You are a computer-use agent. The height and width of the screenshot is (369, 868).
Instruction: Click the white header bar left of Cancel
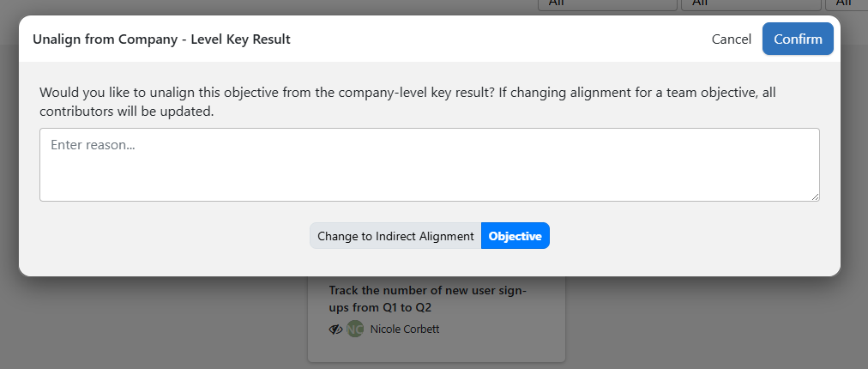498,39
